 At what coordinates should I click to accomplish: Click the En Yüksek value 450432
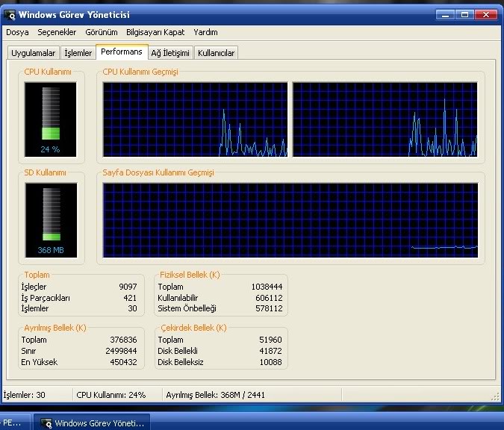123,362
